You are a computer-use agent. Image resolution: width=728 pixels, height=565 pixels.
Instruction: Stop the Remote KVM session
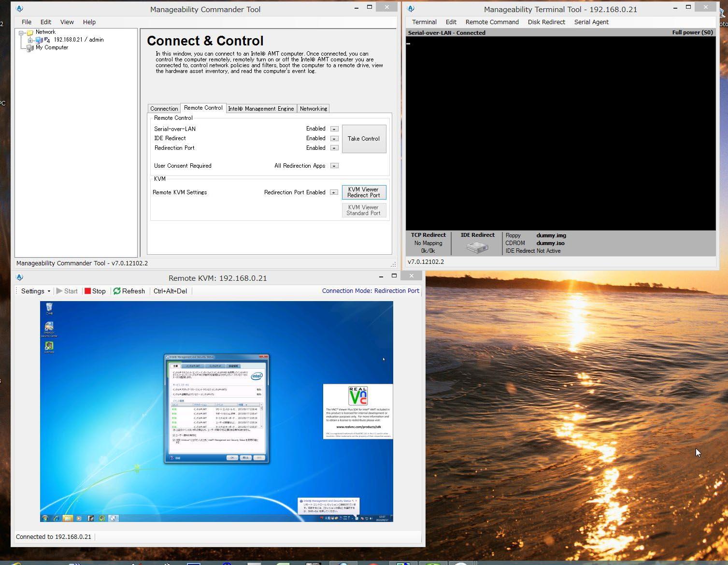click(x=95, y=291)
